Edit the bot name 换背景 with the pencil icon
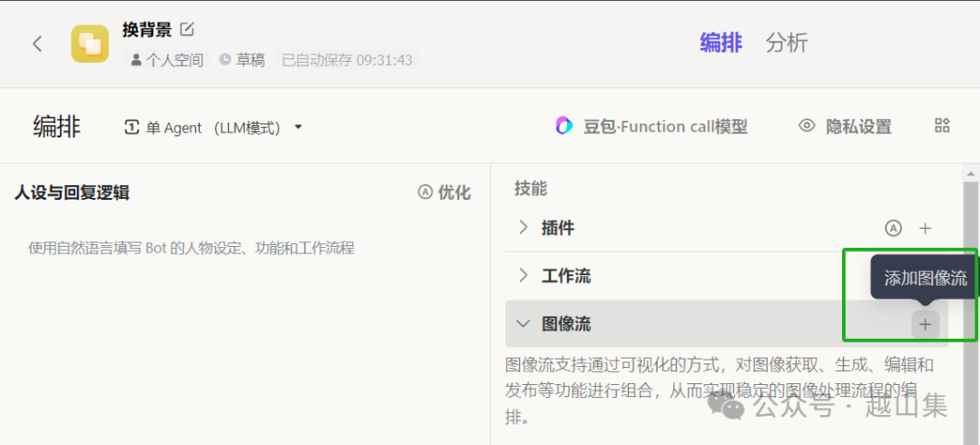The width and height of the screenshot is (980, 445). [187, 29]
